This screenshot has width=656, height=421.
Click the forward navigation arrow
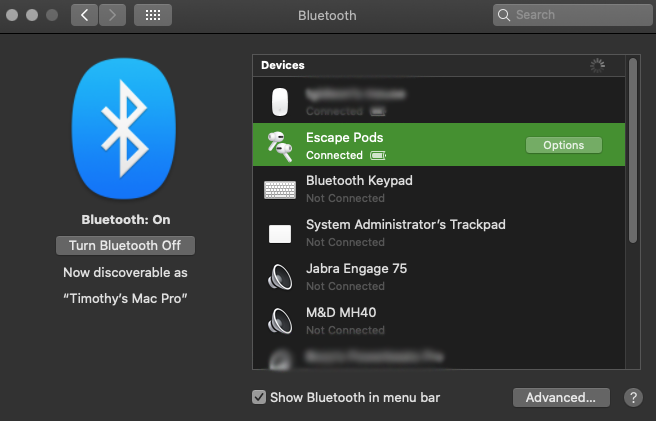tap(112, 15)
